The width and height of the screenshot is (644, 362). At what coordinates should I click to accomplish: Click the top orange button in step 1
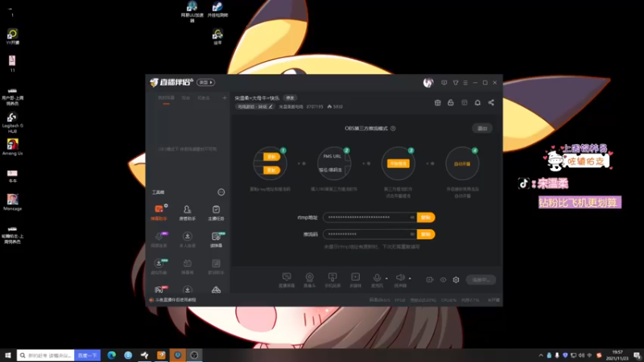tap(271, 157)
